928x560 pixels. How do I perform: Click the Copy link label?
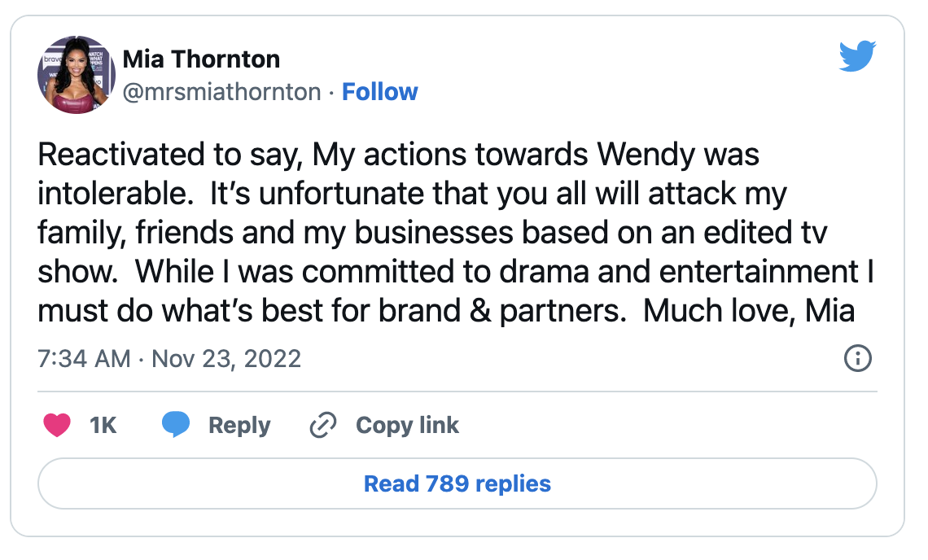407,426
